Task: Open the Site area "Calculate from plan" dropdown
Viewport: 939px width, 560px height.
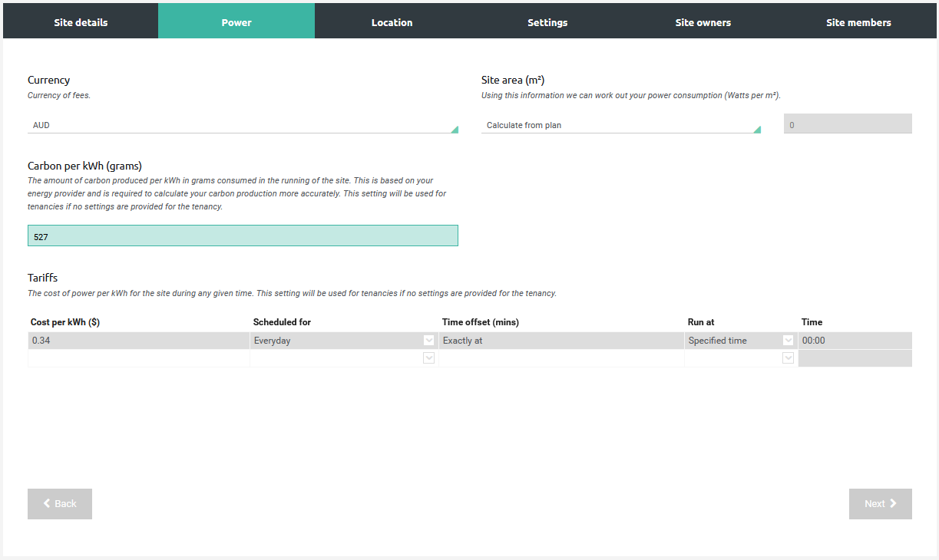Action: point(620,124)
